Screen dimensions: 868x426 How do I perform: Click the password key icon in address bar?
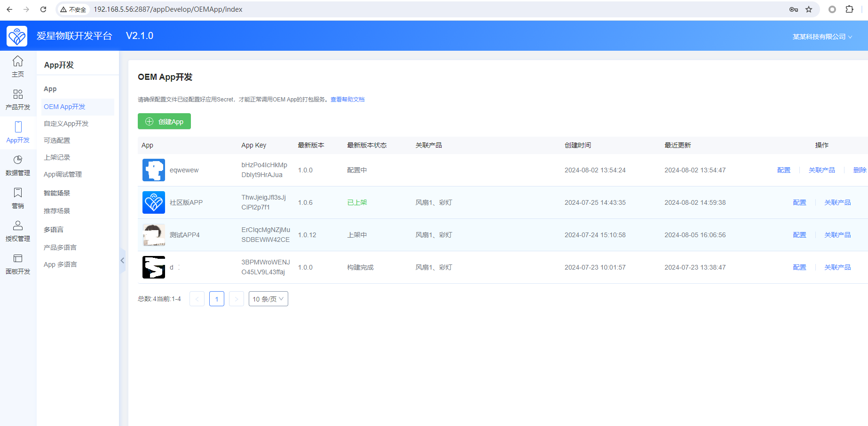click(794, 9)
